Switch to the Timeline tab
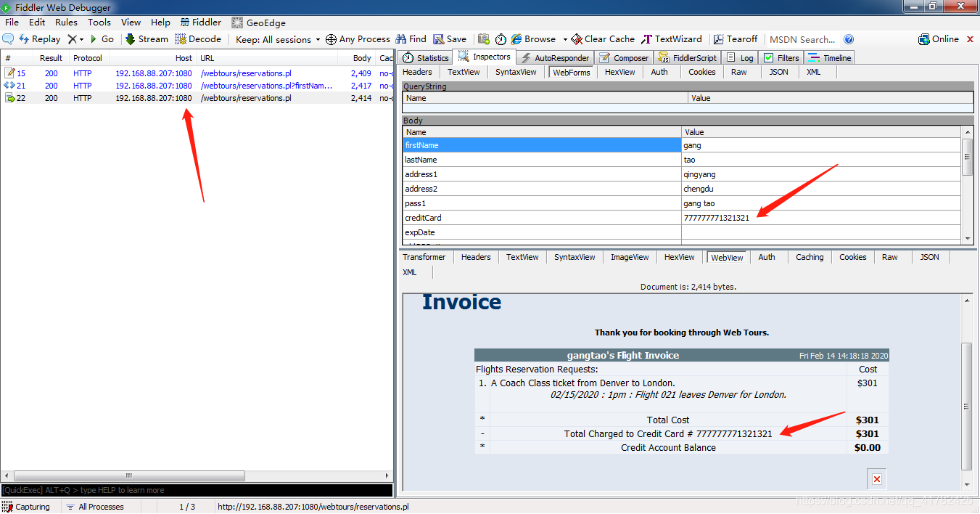This screenshot has width=980, height=514. (830, 58)
